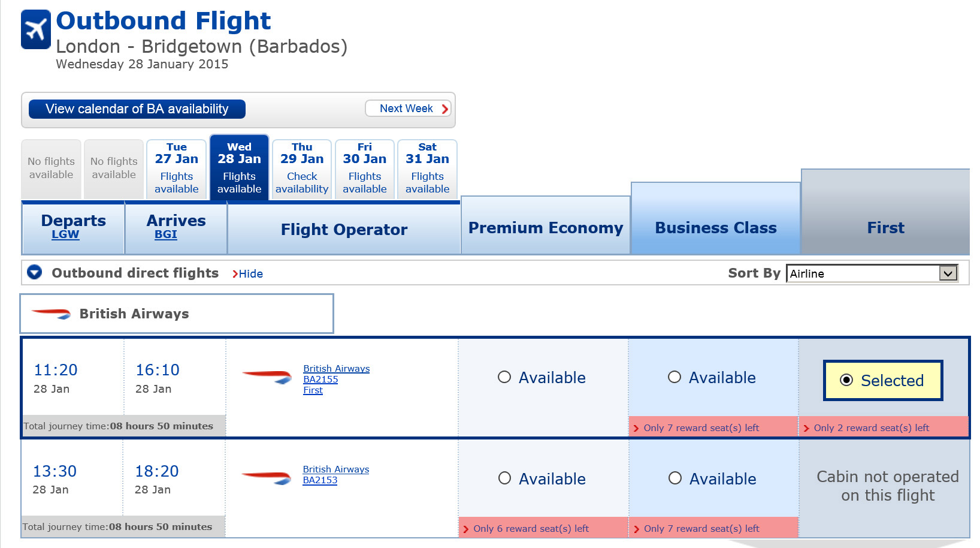This screenshot has height=548, width=980.
Task: Collapse outbound direct flights with blue arrow icon
Action: tap(35, 272)
